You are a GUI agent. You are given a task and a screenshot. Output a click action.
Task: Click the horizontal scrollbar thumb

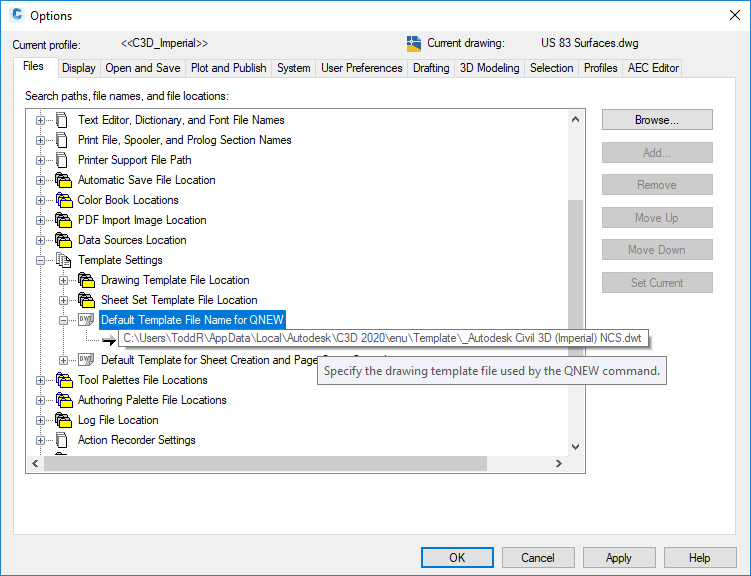click(265, 463)
